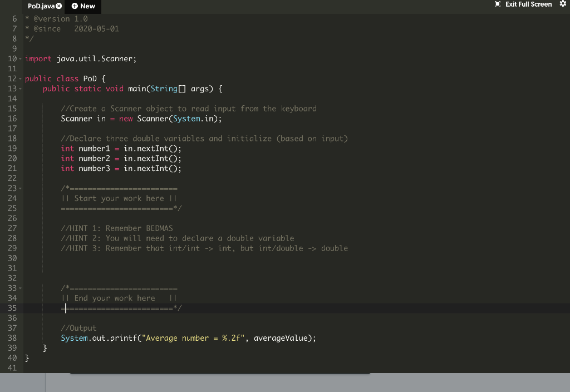Open editor settings via the gear icon
This screenshot has height=392, width=570.
coord(564,4)
